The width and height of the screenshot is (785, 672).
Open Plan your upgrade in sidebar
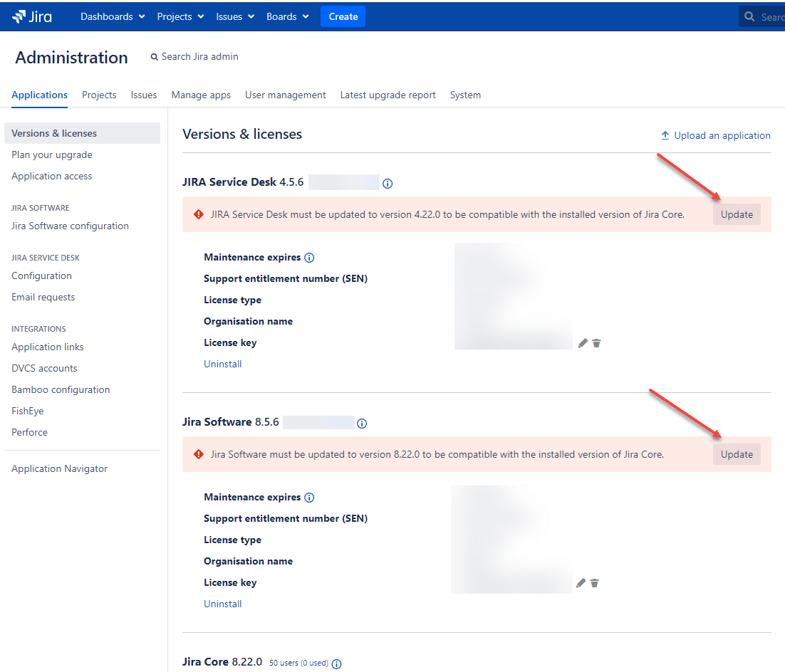(x=52, y=154)
